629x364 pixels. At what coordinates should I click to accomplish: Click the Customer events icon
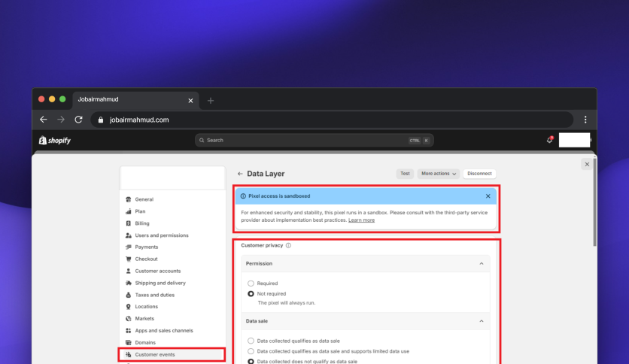[129, 354]
